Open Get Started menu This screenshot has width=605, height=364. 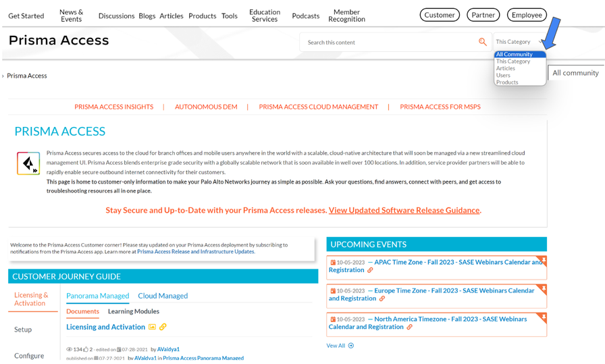click(x=26, y=16)
